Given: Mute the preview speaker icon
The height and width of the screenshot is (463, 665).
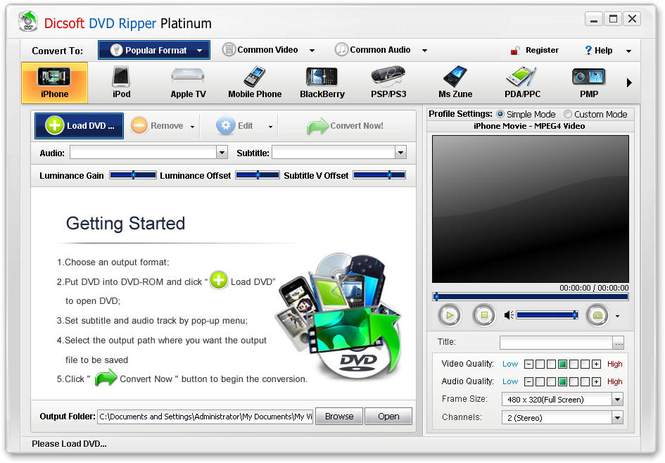Looking at the screenshot, I should tap(509, 315).
